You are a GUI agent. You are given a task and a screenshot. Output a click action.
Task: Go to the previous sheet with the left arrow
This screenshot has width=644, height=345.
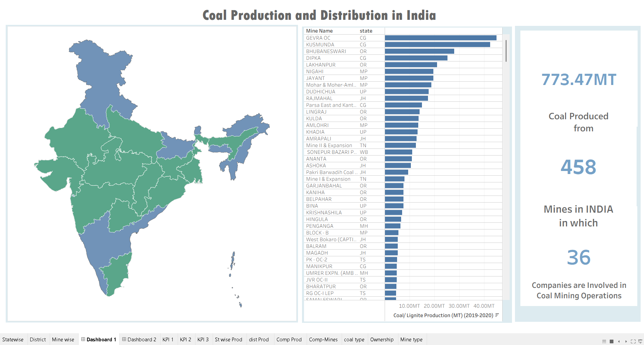click(619, 341)
